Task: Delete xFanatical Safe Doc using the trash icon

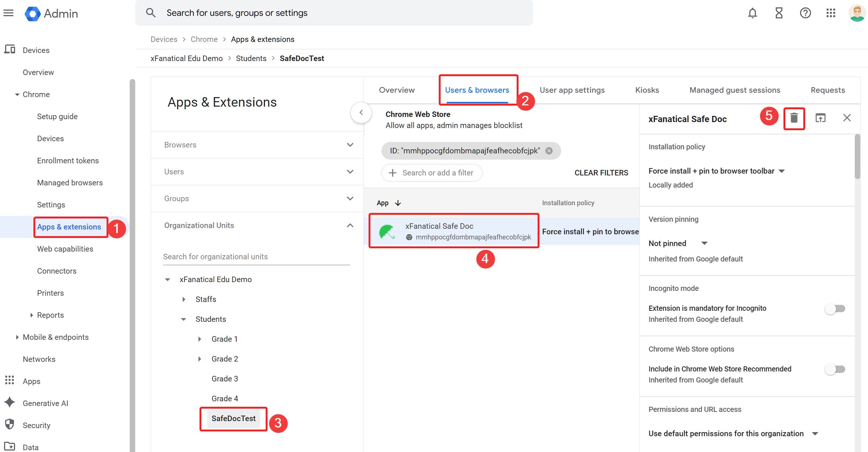Action: pyautogui.click(x=795, y=118)
